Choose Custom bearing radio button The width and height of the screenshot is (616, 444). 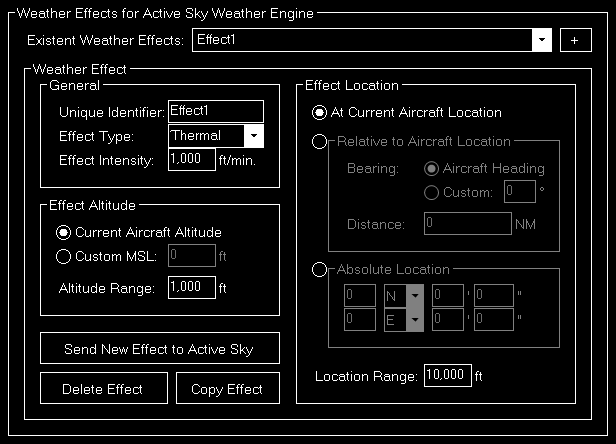[x=431, y=193]
